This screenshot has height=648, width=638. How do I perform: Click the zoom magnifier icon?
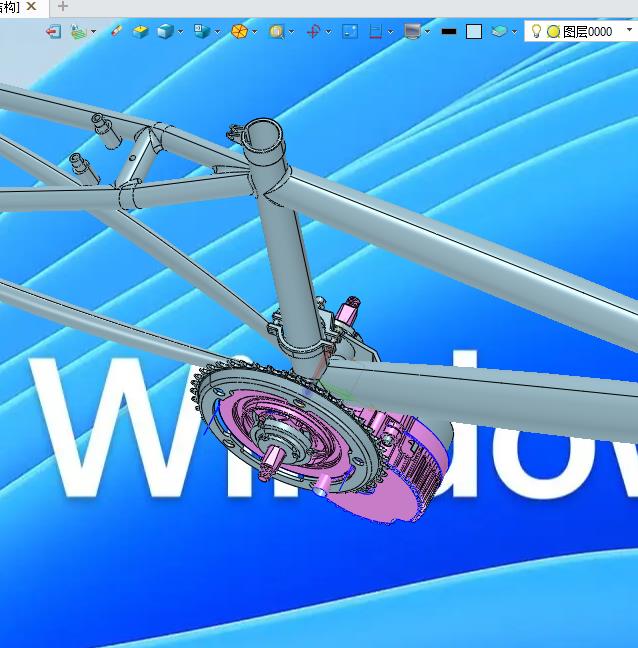276,31
